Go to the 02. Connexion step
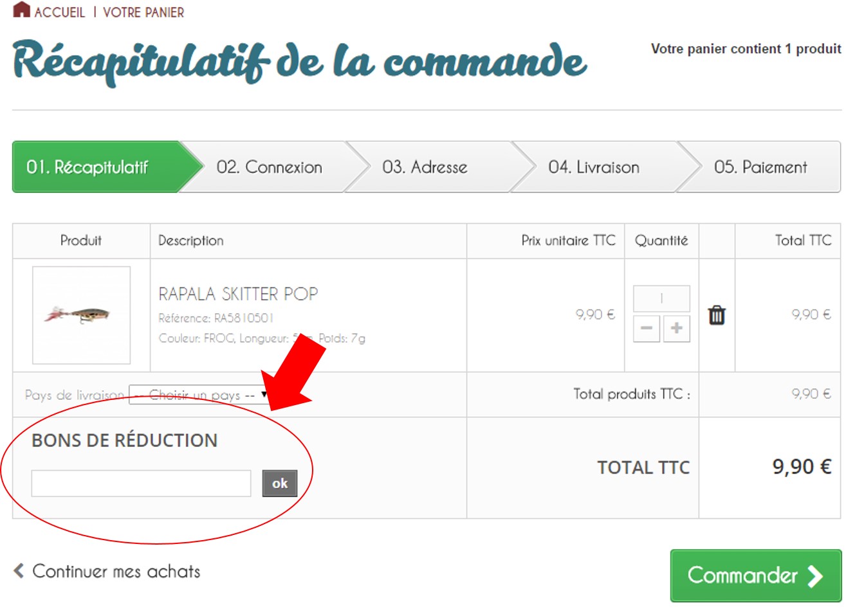 (x=269, y=167)
